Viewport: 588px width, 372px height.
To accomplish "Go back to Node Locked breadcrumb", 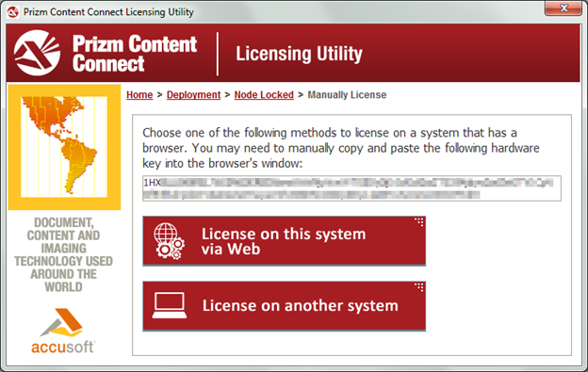I will (264, 95).
